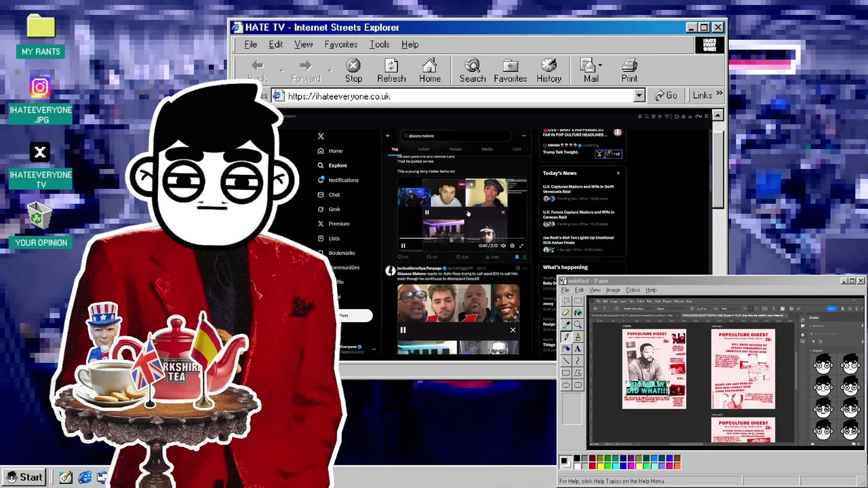Switch to the People tab on X search
This screenshot has width=868, height=488.
(x=456, y=149)
